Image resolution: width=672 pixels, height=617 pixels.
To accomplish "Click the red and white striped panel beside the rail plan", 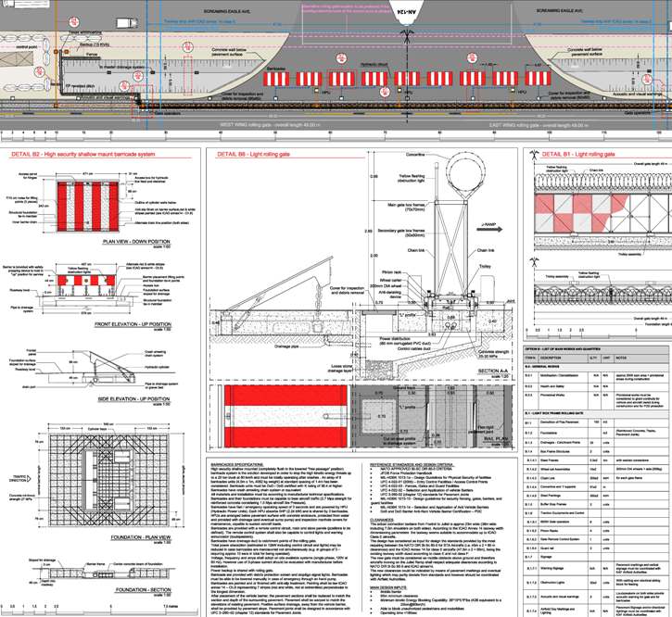I will pos(285,416).
